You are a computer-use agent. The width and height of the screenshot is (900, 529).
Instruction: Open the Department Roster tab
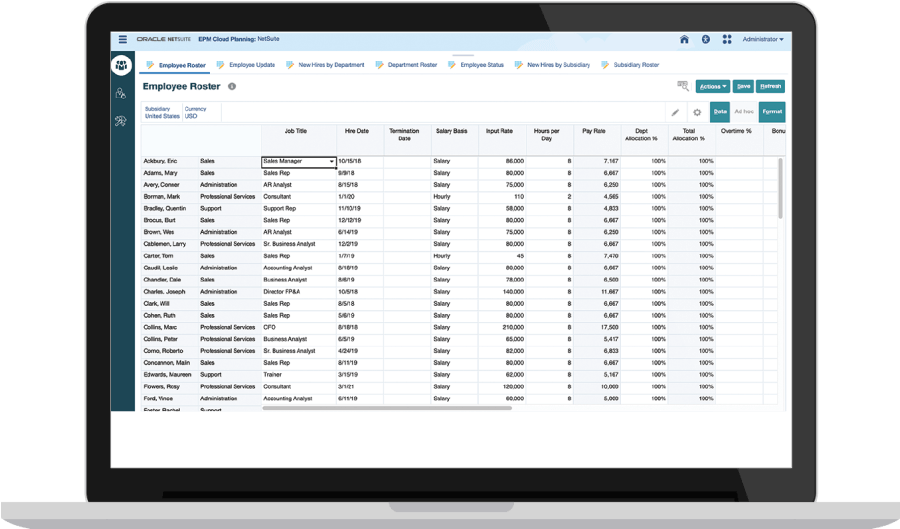click(x=406, y=65)
